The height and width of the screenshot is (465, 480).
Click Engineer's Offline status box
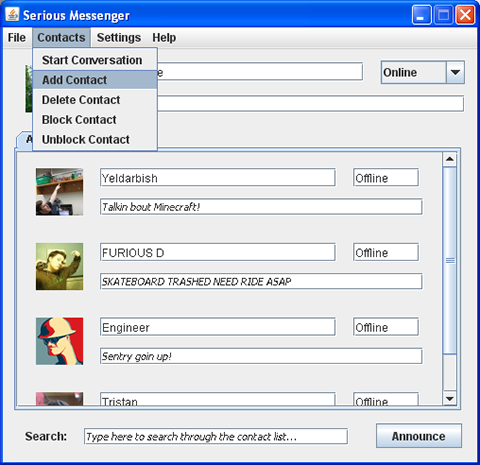[386, 327]
